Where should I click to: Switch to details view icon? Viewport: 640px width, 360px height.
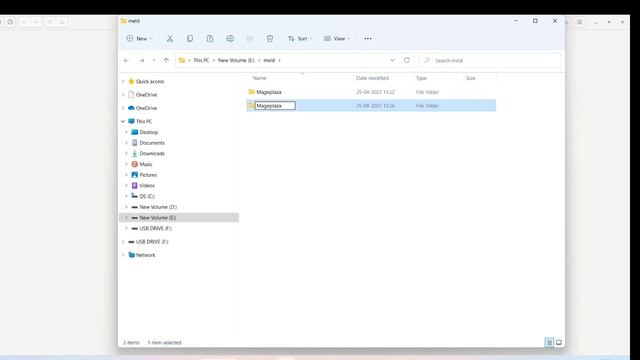pos(549,342)
